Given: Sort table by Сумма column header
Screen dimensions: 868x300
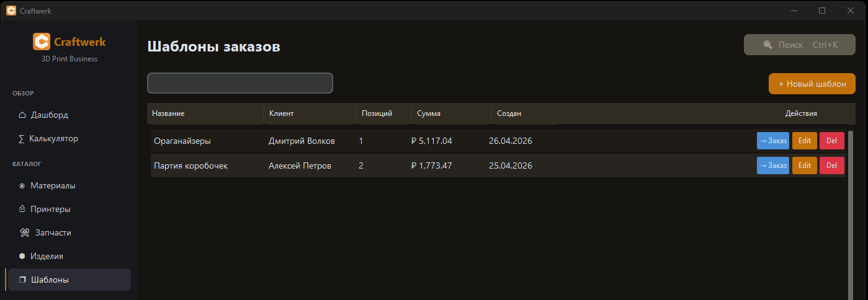Looking at the screenshot, I should pos(429,113).
